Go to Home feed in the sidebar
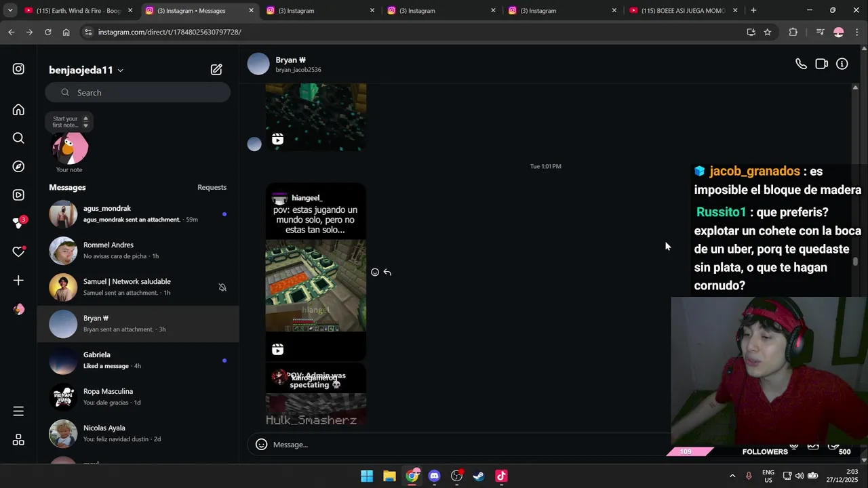This screenshot has width=868, height=488. [x=18, y=110]
